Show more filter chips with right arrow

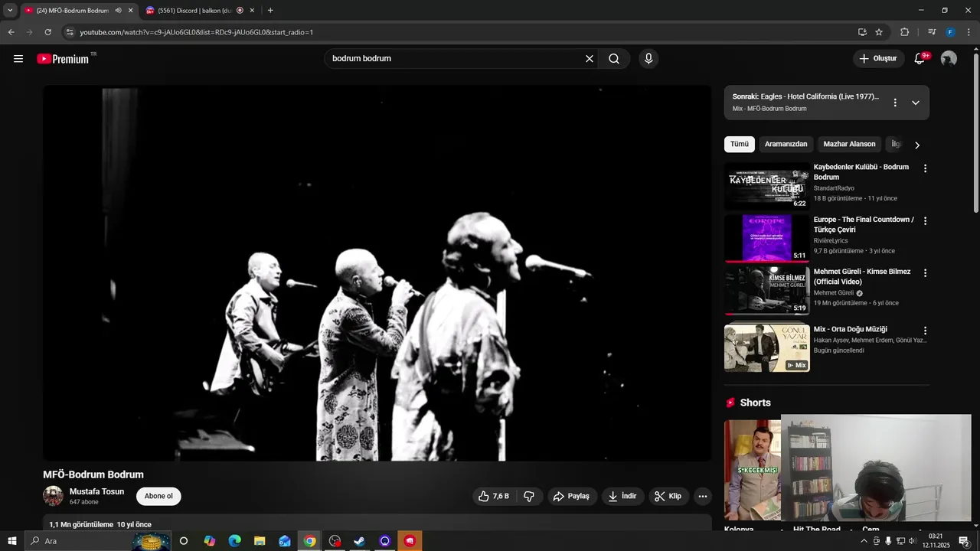(917, 145)
